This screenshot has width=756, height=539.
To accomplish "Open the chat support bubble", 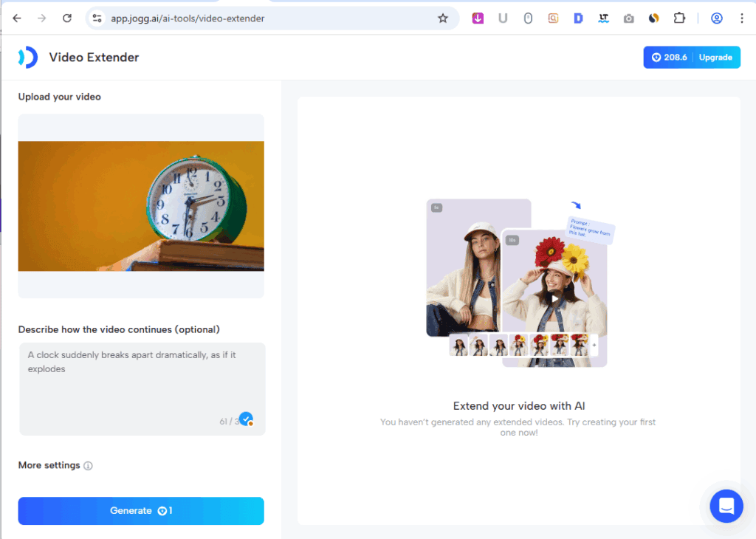I will coord(726,506).
